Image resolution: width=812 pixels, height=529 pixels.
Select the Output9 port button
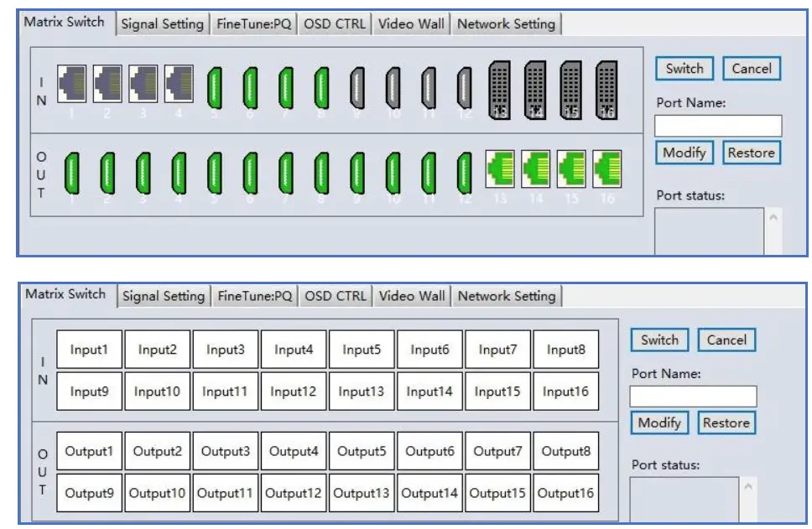pyautogui.click(x=89, y=493)
